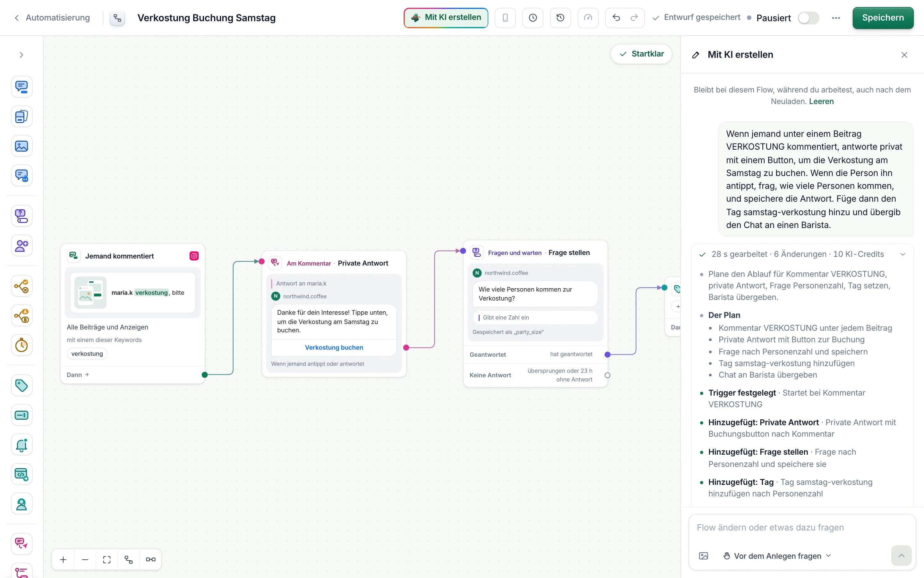Add the contact/follower block from sidebar

click(21, 245)
